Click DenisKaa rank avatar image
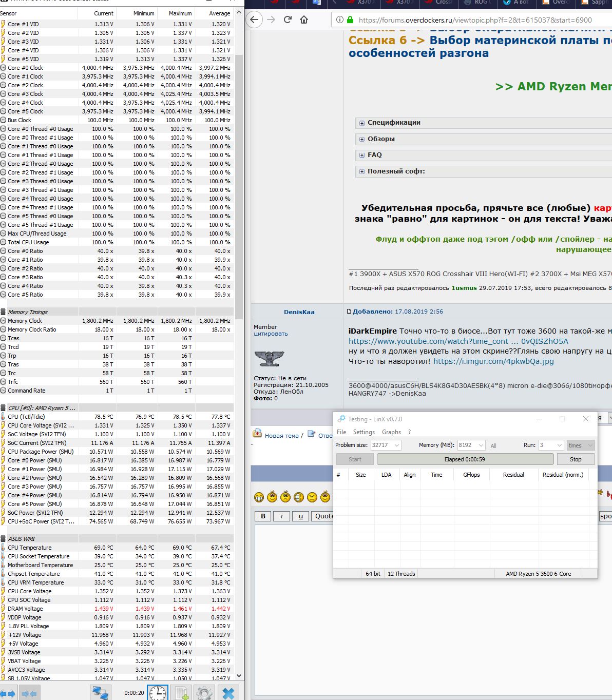The height and width of the screenshot is (700, 612). pyautogui.click(x=269, y=358)
